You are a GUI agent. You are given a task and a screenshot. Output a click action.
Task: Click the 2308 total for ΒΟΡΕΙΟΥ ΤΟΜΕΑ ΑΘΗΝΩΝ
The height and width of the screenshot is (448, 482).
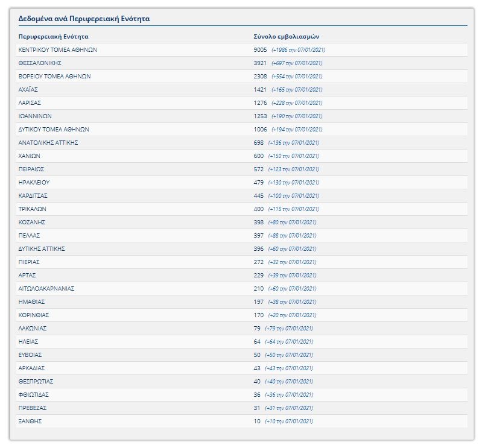coord(260,77)
